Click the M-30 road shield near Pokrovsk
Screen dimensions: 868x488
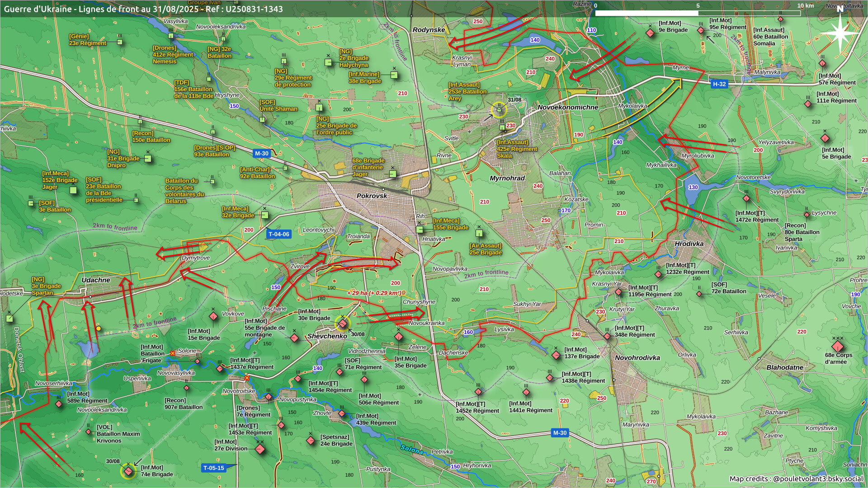click(x=261, y=153)
